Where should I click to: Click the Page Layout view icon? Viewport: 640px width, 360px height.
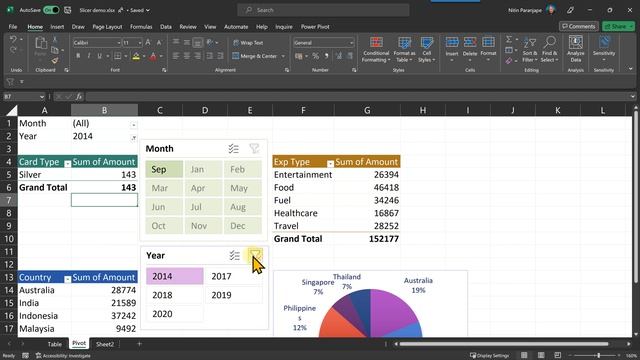pyautogui.click(x=541, y=356)
